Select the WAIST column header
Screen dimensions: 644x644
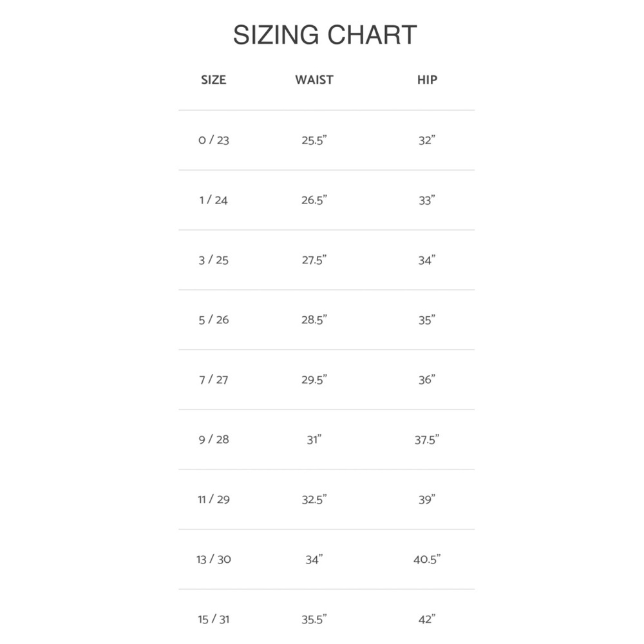point(314,80)
